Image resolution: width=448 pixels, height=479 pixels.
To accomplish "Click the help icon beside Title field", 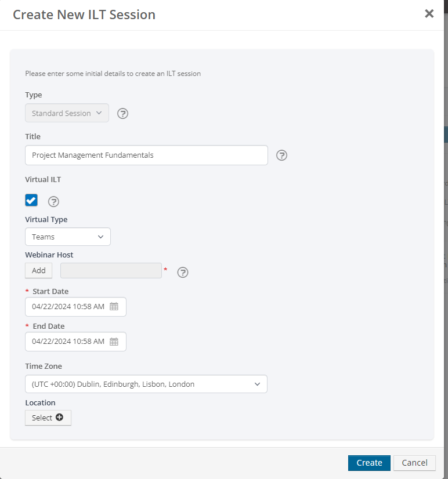I will (x=281, y=155).
